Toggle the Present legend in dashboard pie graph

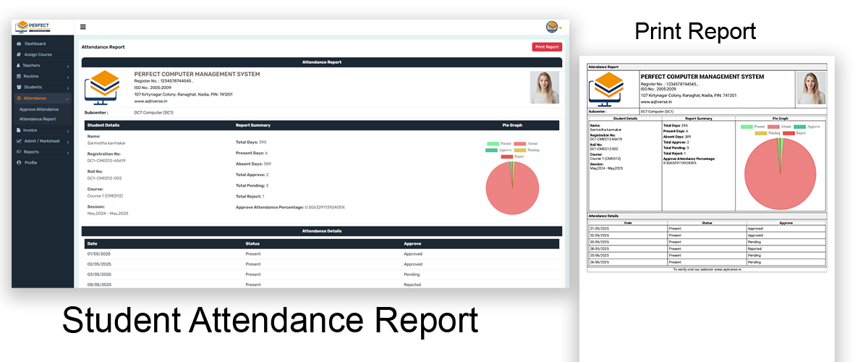coord(500,144)
